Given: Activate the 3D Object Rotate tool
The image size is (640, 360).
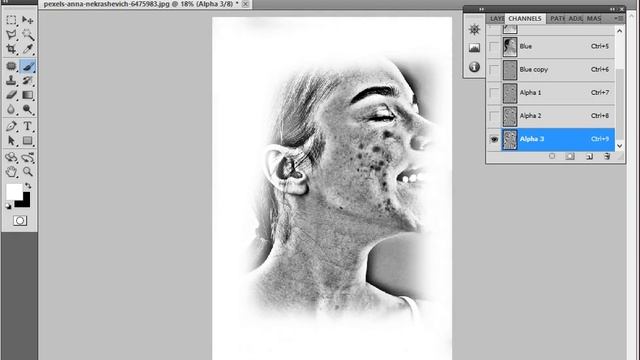Looking at the screenshot, I should coord(11,157).
